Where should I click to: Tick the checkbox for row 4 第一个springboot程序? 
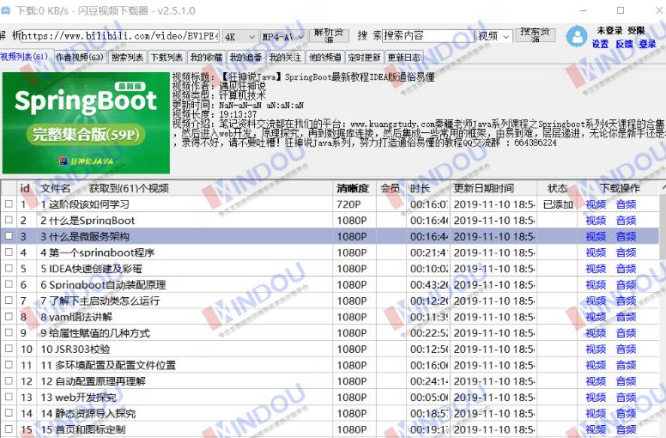[x=8, y=252]
